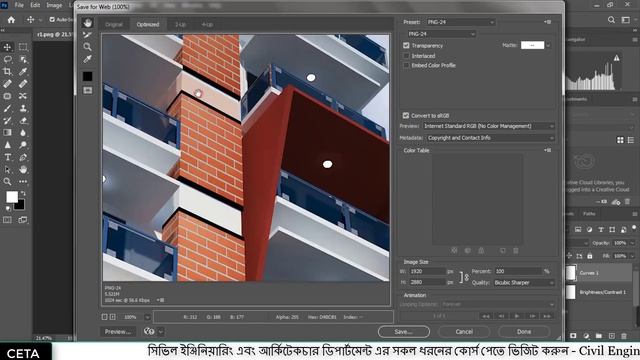Switch to the 2-Up tab
Image resolution: width=640 pixels, height=360 pixels.
tap(180, 24)
